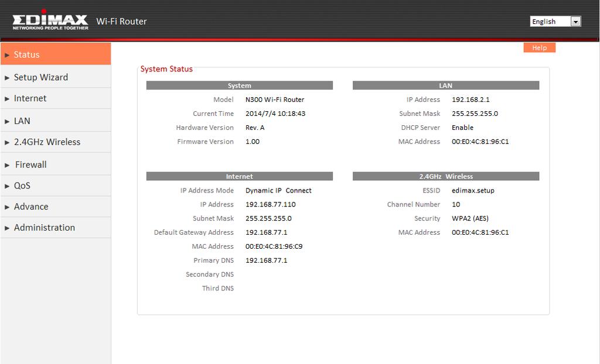Click the DHCP Server label

(421, 128)
